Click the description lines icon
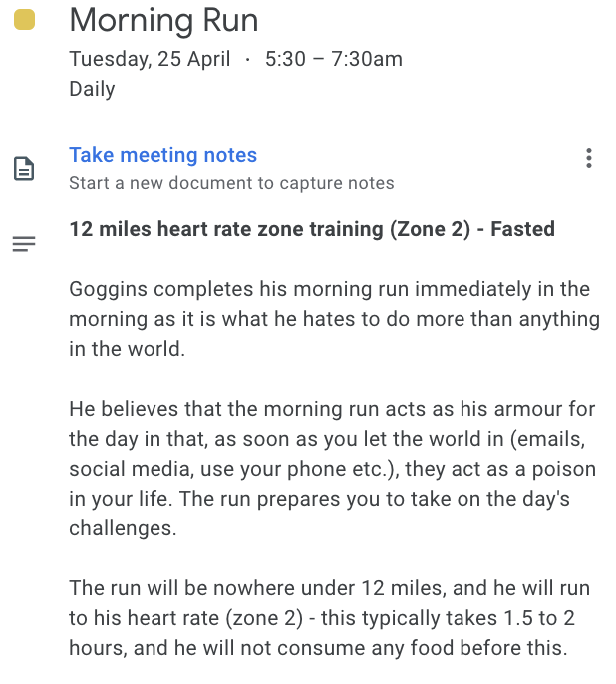 (24, 244)
